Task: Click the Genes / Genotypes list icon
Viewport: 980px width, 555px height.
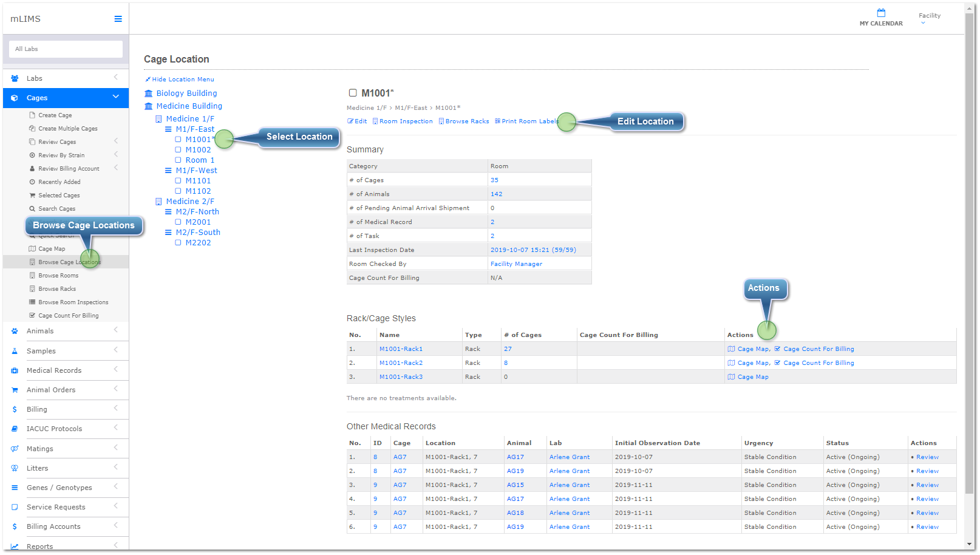Action: [x=15, y=488]
